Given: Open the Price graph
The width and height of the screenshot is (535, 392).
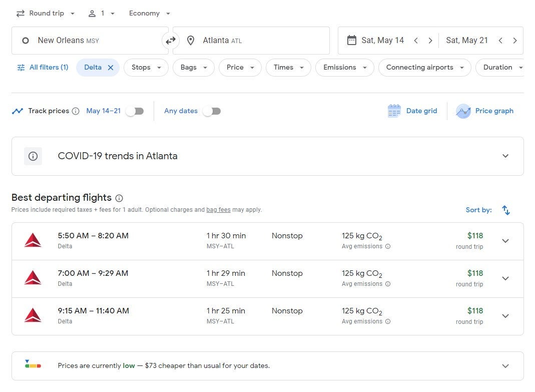Looking at the screenshot, I should (484, 111).
